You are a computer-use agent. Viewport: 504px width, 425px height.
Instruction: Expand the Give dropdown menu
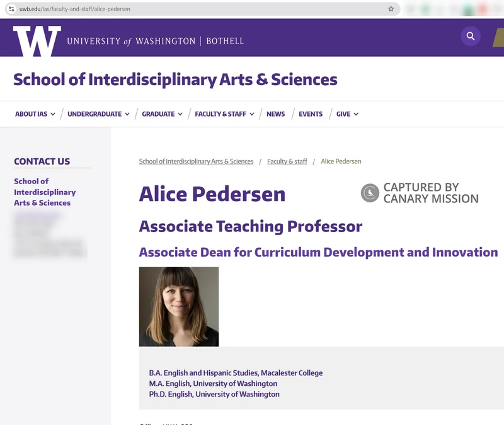click(347, 114)
